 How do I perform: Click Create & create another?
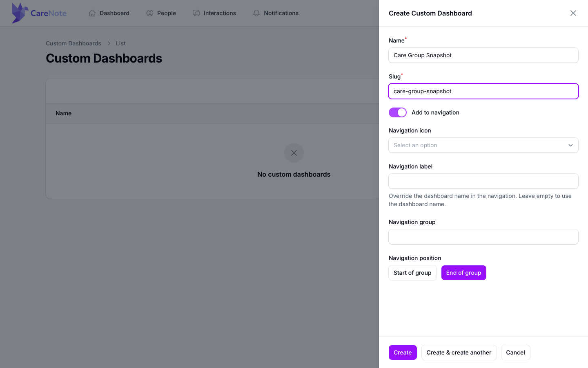[459, 352]
